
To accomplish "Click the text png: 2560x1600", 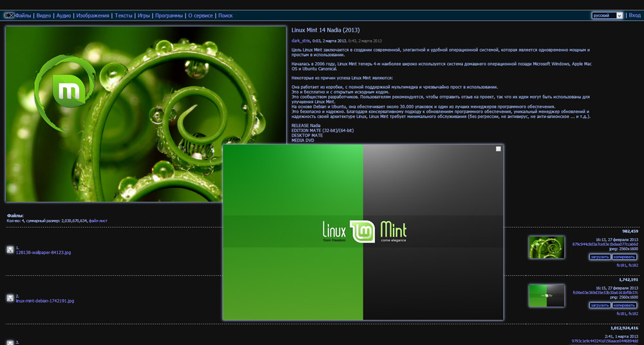I will [624, 297].
